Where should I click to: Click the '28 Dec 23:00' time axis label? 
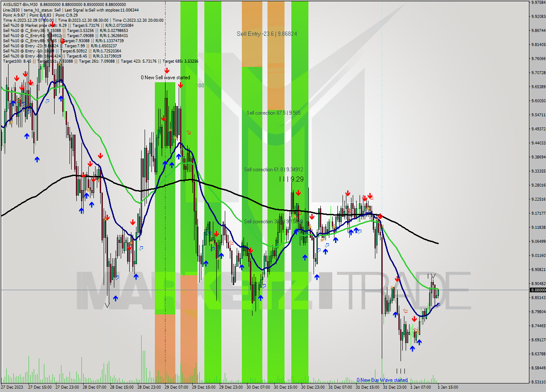[x=149, y=387]
